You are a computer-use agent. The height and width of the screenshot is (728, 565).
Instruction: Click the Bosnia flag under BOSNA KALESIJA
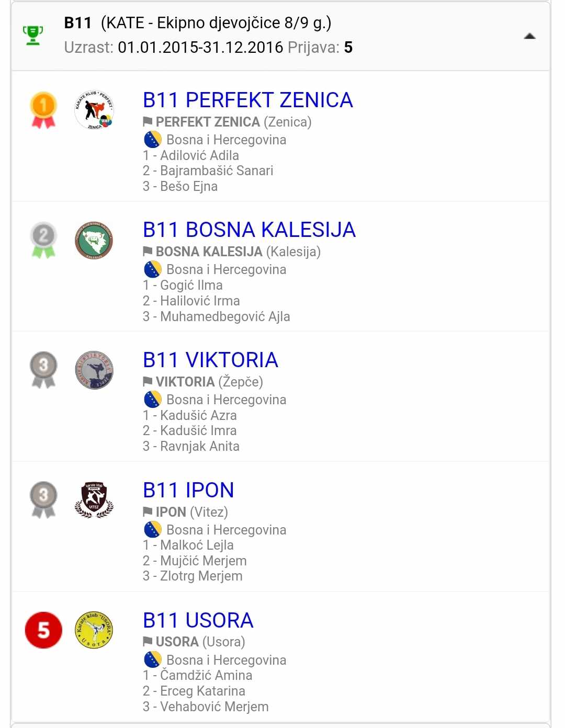pos(152,269)
